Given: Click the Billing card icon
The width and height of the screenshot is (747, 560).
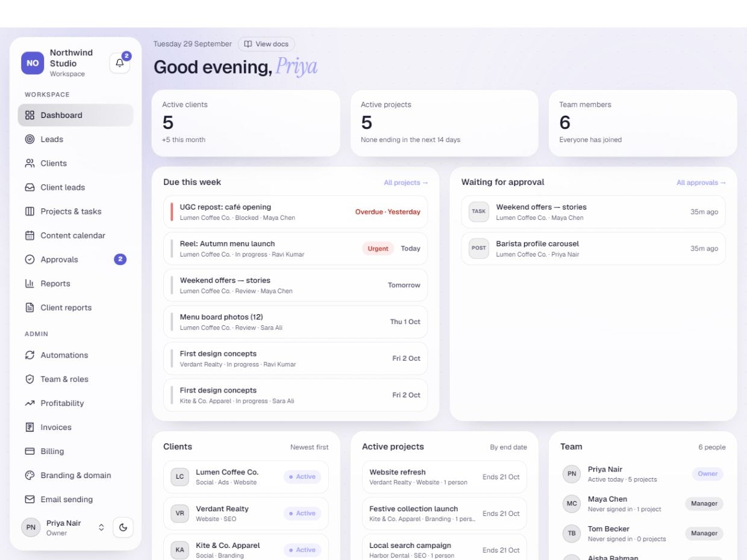Looking at the screenshot, I should (x=30, y=452).
